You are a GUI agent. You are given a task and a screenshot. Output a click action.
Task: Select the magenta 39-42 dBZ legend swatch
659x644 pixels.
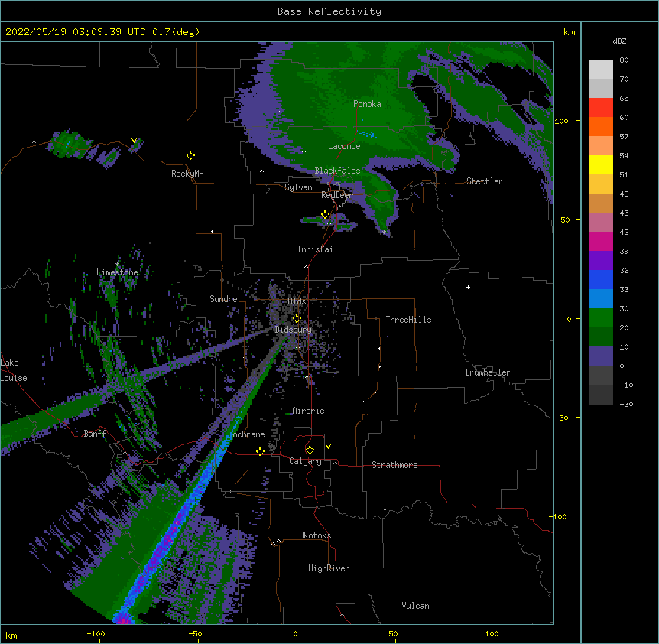point(601,241)
